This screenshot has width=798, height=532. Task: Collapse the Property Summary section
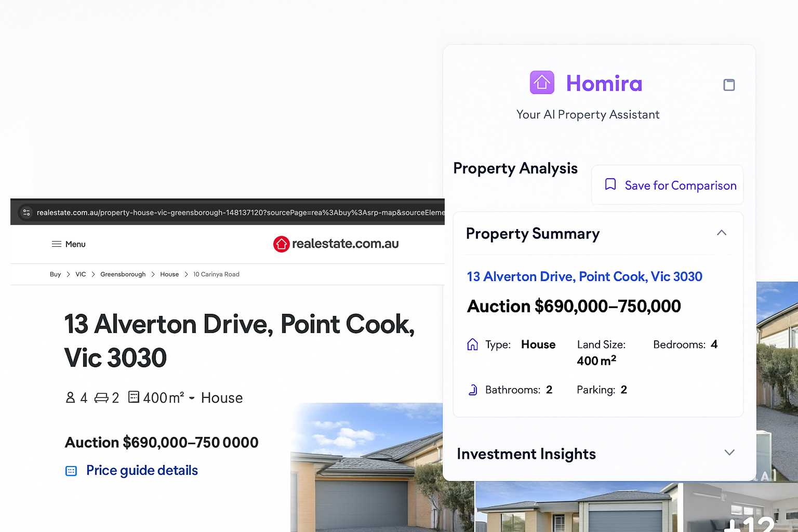[722, 233]
